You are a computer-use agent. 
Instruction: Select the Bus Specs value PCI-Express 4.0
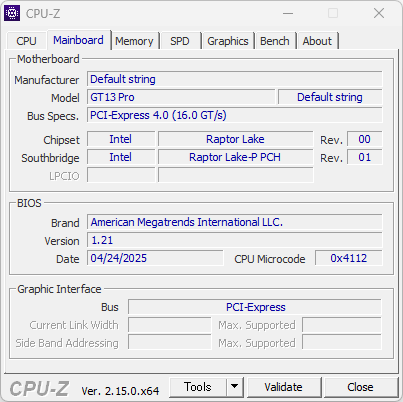[235, 115]
